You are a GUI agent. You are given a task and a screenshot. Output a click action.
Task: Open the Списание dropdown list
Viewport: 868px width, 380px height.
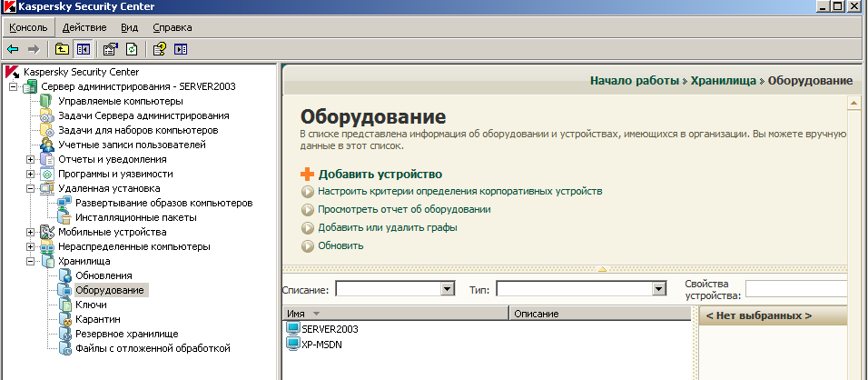(448, 289)
